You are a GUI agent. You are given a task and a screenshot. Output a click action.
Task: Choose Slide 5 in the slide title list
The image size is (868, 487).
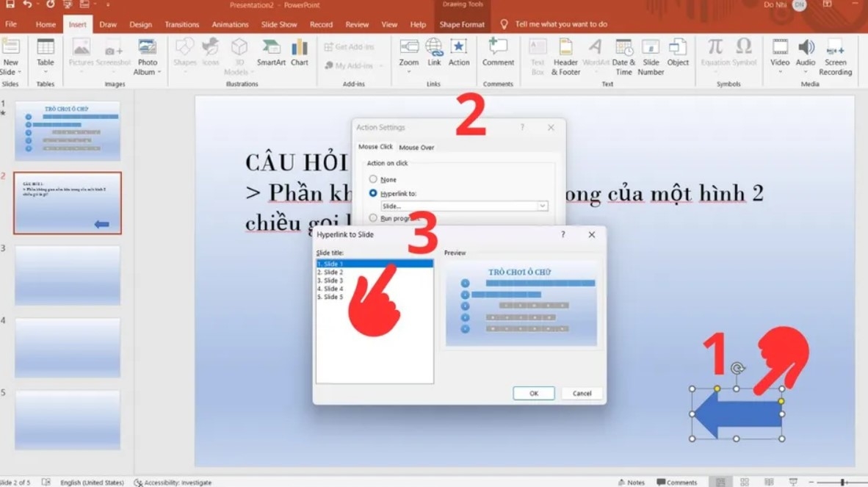(x=375, y=297)
